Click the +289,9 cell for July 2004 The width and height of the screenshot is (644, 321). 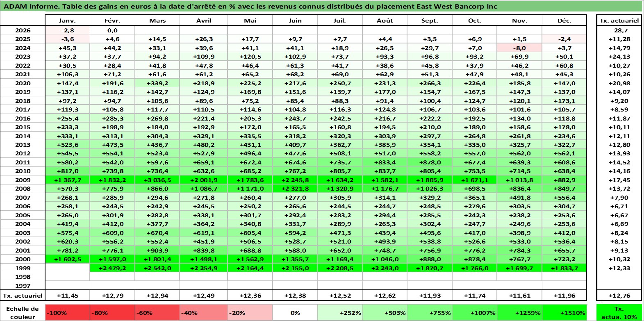pos(339,224)
